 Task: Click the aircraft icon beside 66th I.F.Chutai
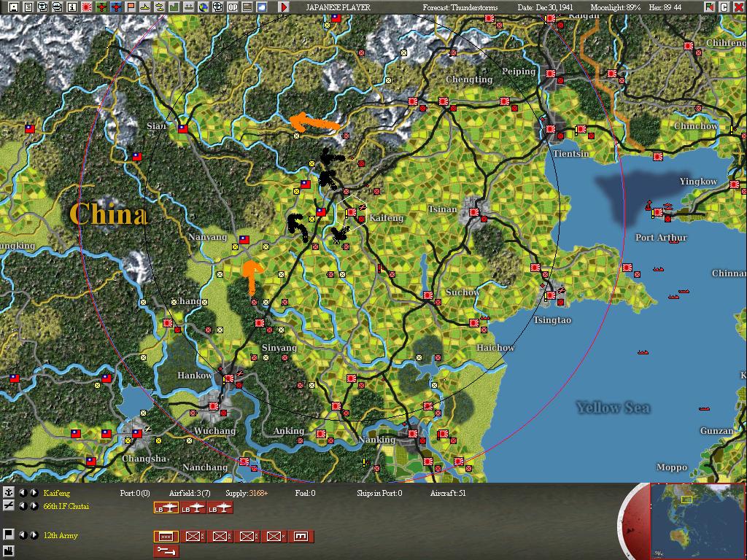coord(8,506)
